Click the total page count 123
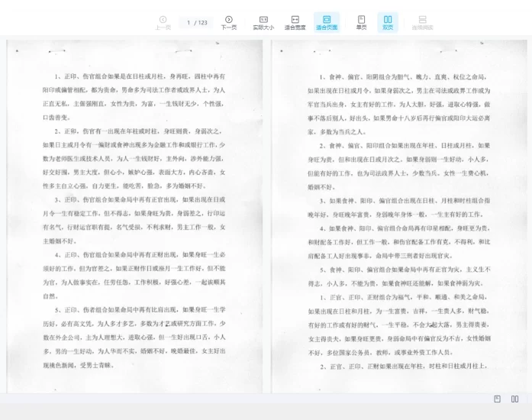This screenshot has width=532, height=420. point(203,23)
